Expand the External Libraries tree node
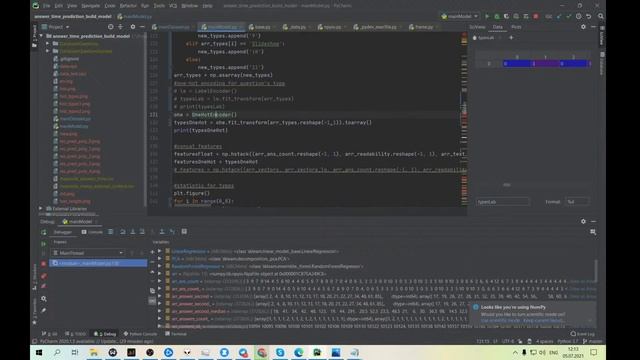The width and height of the screenshot is (640, 360). point(41,209)
